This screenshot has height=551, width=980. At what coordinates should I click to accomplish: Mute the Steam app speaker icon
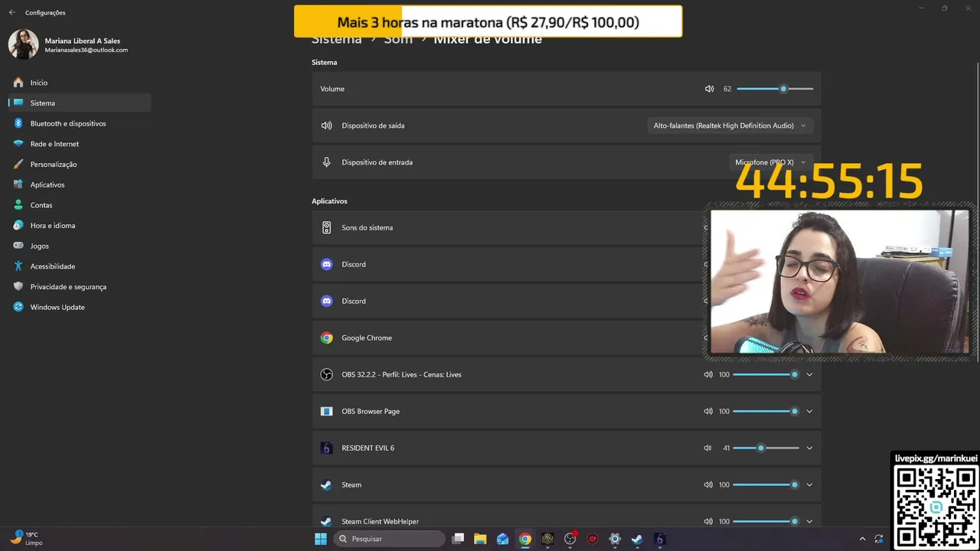708,484
